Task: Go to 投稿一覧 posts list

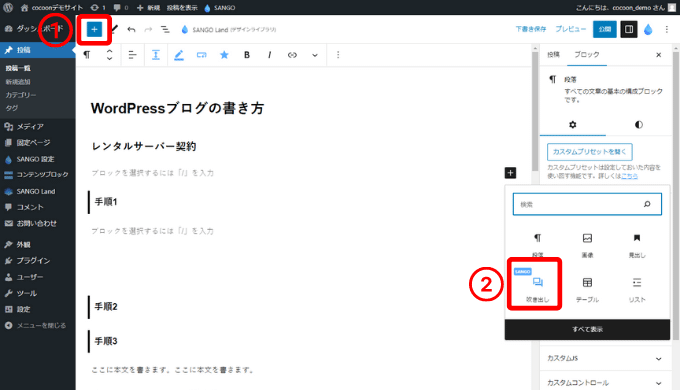Action: 18,68
